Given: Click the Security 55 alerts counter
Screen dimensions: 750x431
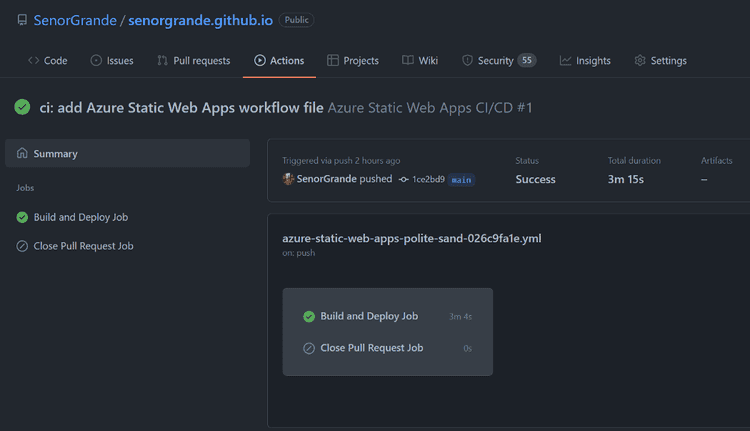Looking at the screenshot, I should [x=527, y=60].
